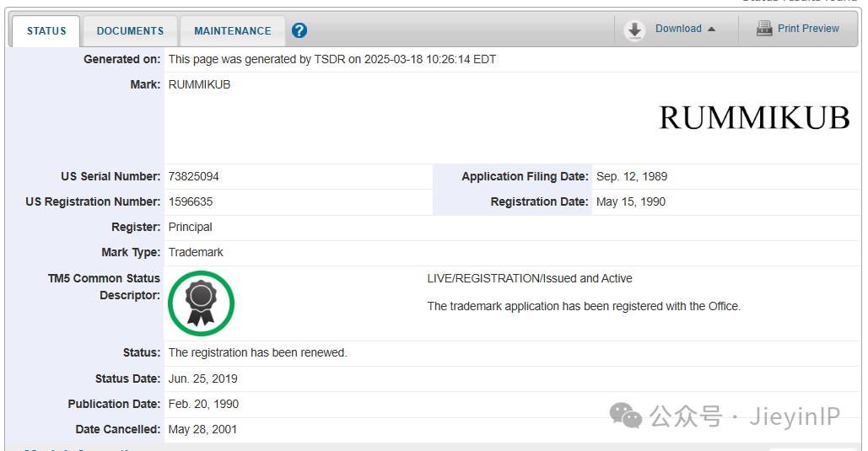Click the US Serial Number label
This screenshot has height=451, width=868.
click(x=111, y=176)
